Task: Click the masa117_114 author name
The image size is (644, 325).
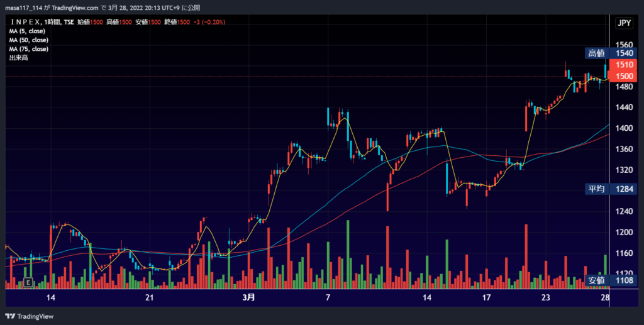Action: pyautogui.click(x=23, y=8)
